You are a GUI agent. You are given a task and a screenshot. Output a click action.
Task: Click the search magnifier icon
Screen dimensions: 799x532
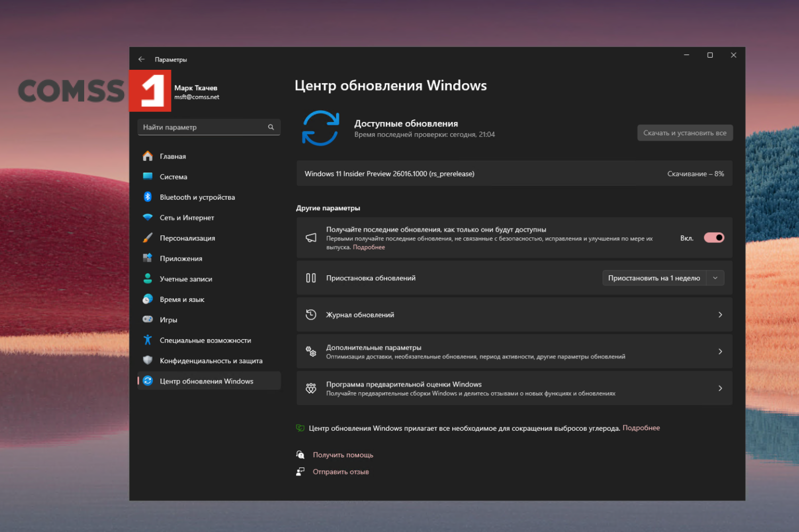[271, 127]
